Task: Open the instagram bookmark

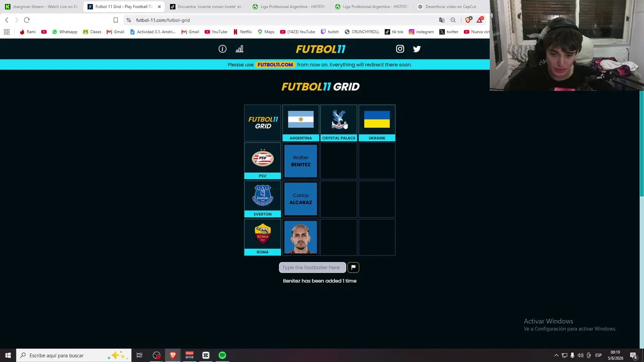Action: pyautogui.click(x=421, y=32)
